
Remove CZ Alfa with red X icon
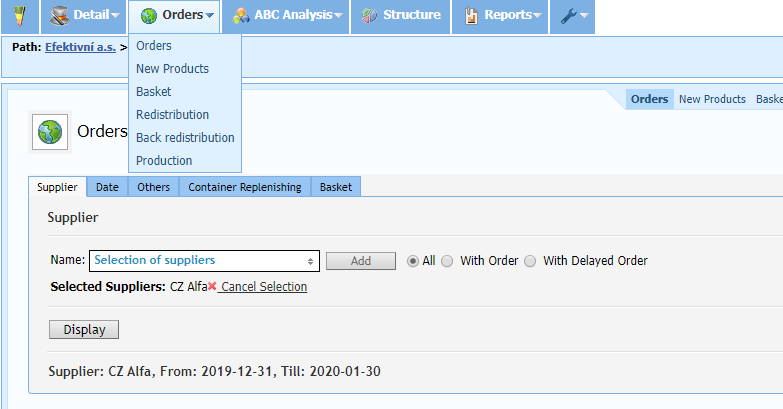tap(212, 287)
